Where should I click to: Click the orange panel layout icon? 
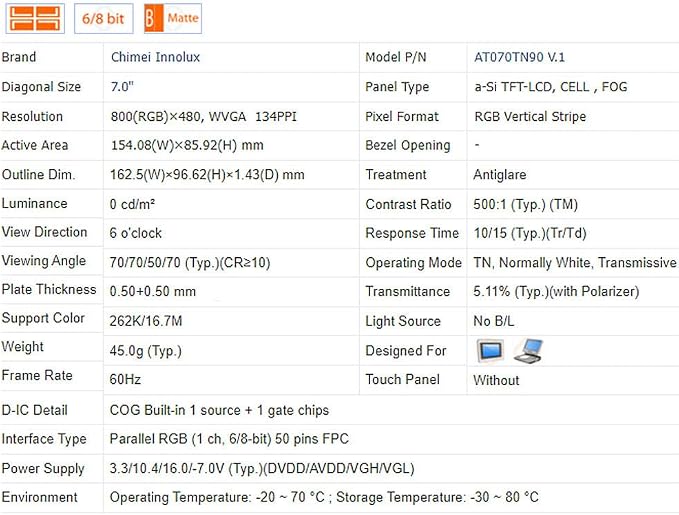[35, 19]
